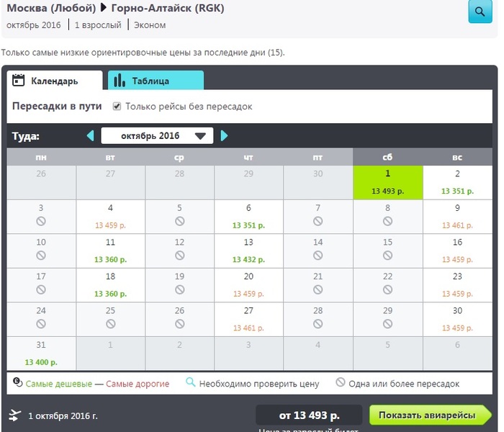The height and width of the screenshot is (432, 504).
Task: Click the no-direct-flight icon on October 19
Action: click(x=180, y=289)
